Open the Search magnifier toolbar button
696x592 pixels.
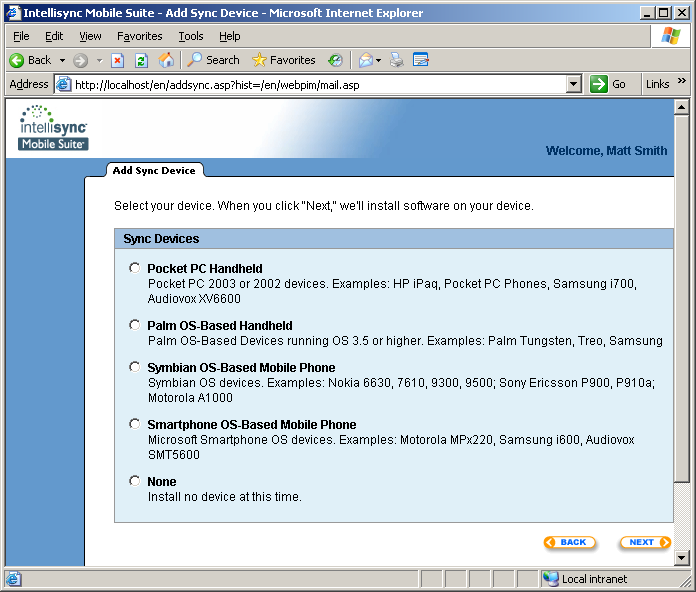point(214,60)
